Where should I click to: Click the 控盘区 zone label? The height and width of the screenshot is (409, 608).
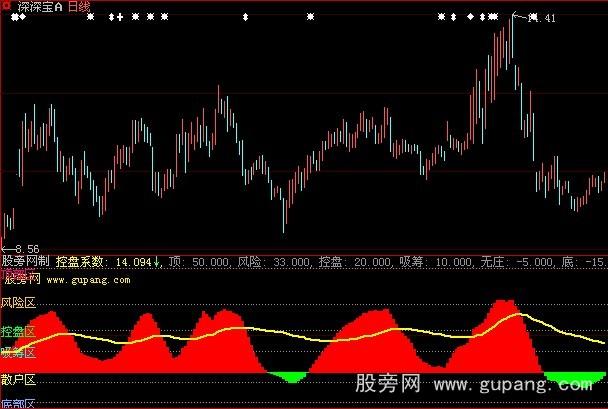(18, 332)
